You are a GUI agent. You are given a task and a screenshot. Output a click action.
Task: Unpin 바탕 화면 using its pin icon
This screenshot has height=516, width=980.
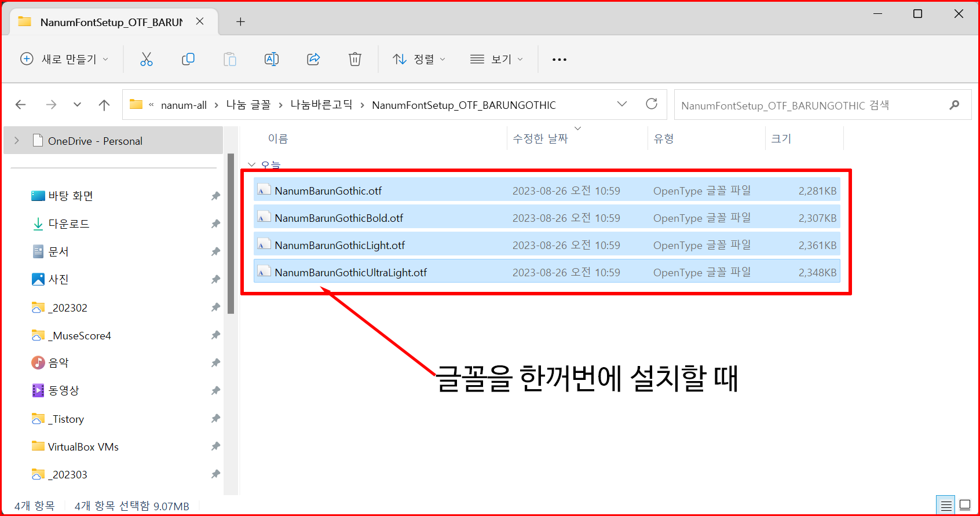pyautogui.click(x=215, y=196)
